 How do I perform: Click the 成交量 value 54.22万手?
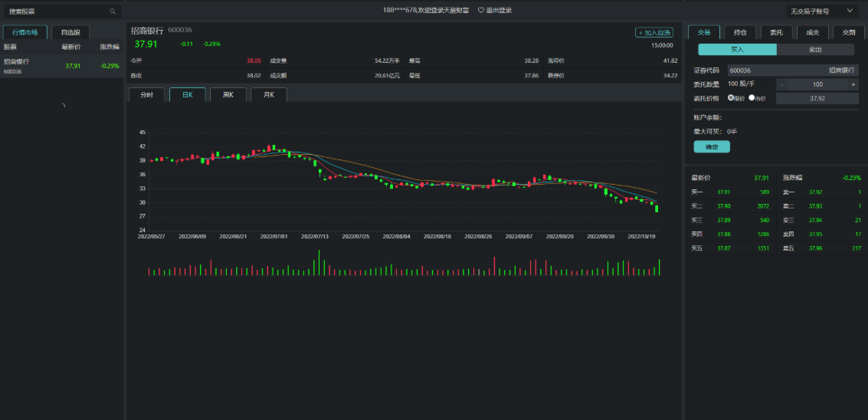387,61
